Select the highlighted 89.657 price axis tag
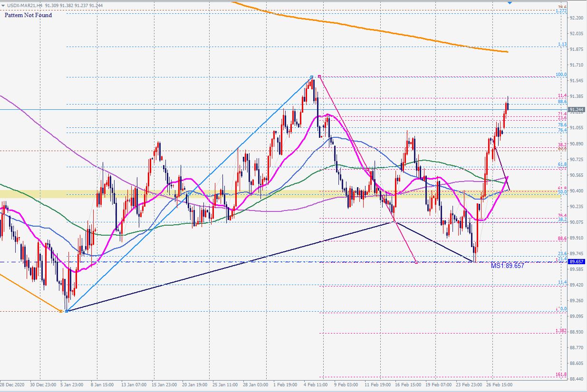The height and width of the screenshot is (392, 587). click(x=577, y=262)
